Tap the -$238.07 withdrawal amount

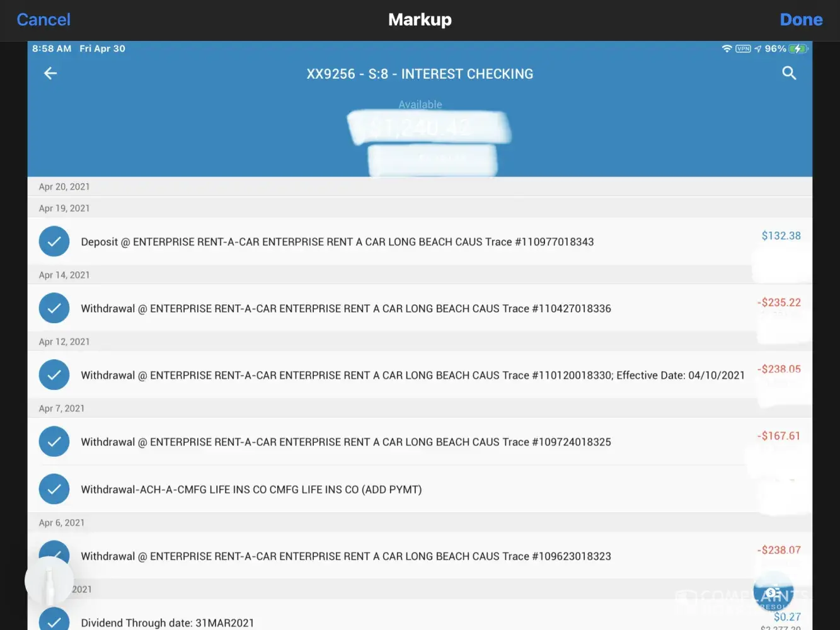click(x=779, y=550)
